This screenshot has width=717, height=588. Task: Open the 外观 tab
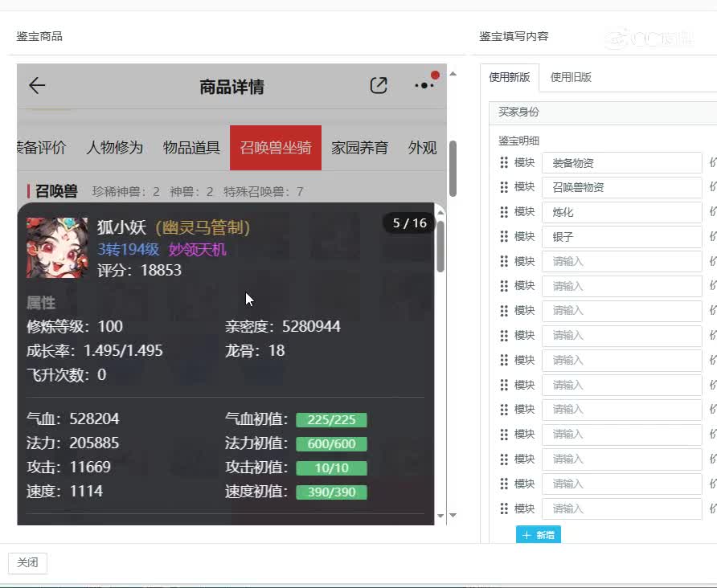[421, 147]
